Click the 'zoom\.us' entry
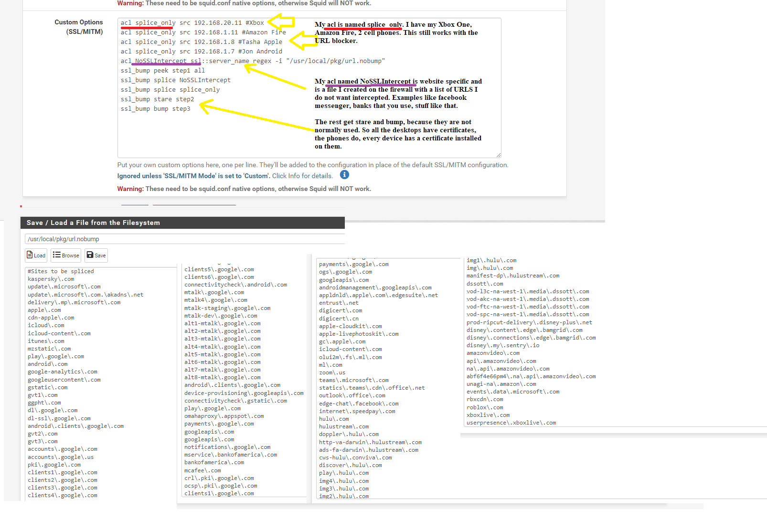This screenshot has width=767, height=532. click(x=332, y=372)
